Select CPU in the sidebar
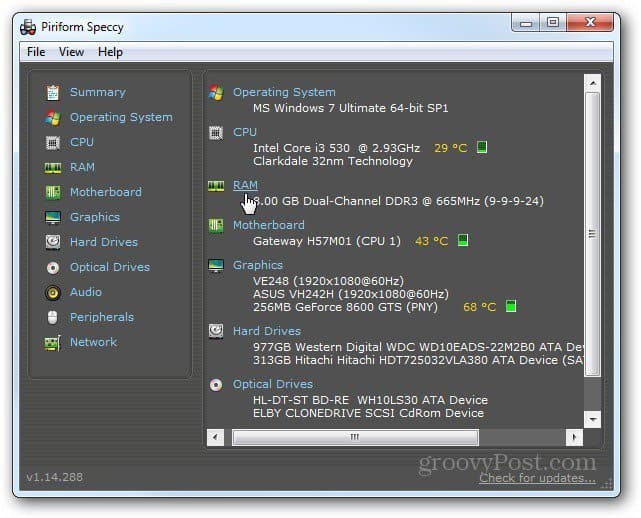641x518 pixels. pos(82,142)
